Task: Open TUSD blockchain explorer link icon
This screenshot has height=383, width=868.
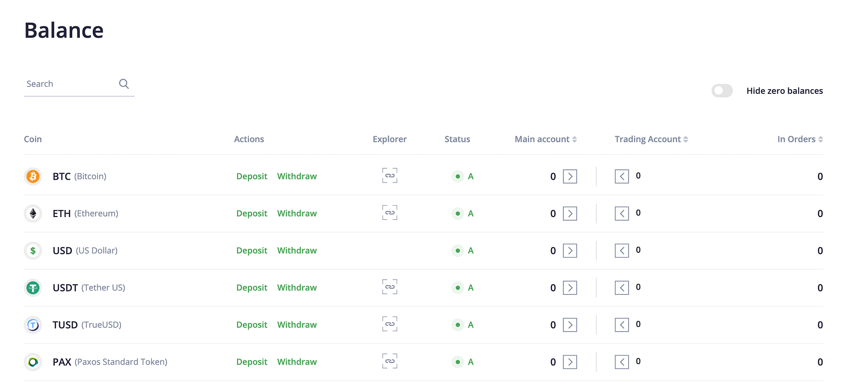Action: point(390,324)
